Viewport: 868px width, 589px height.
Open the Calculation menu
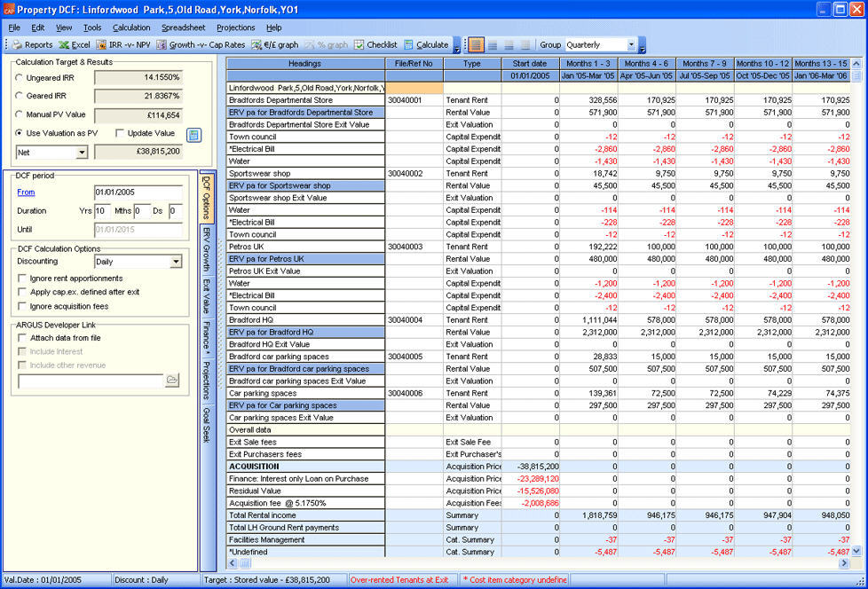click(131, 27)
